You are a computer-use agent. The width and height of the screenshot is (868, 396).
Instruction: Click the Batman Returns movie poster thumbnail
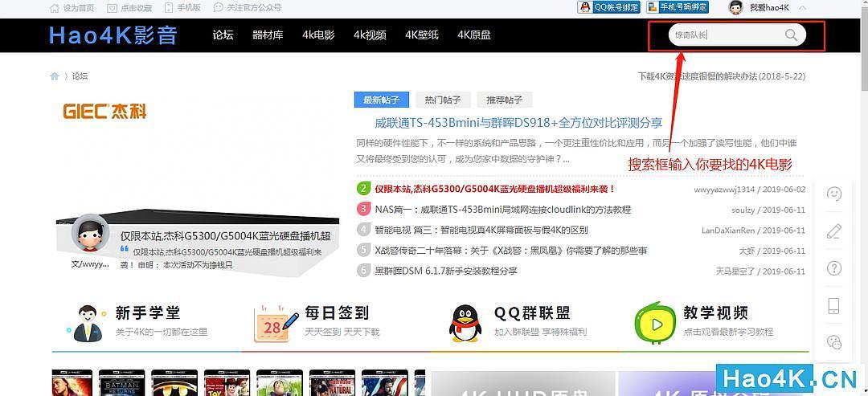point(122,382)
